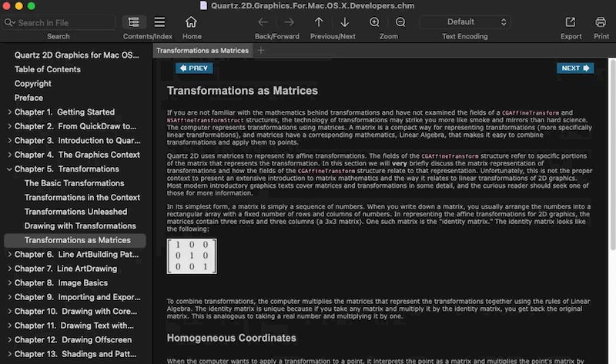
Task: Open Drawing with Transformations topic
Action: point(80,225)
